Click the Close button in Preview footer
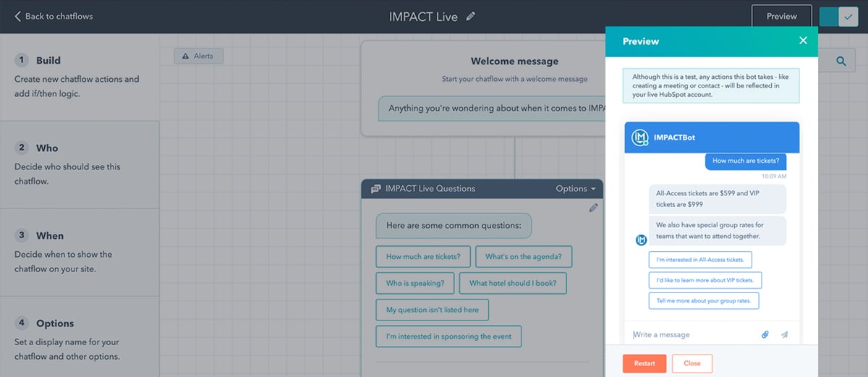Image resolution: width=868 pixels, height=377 pixels. (x=692, y=363)
